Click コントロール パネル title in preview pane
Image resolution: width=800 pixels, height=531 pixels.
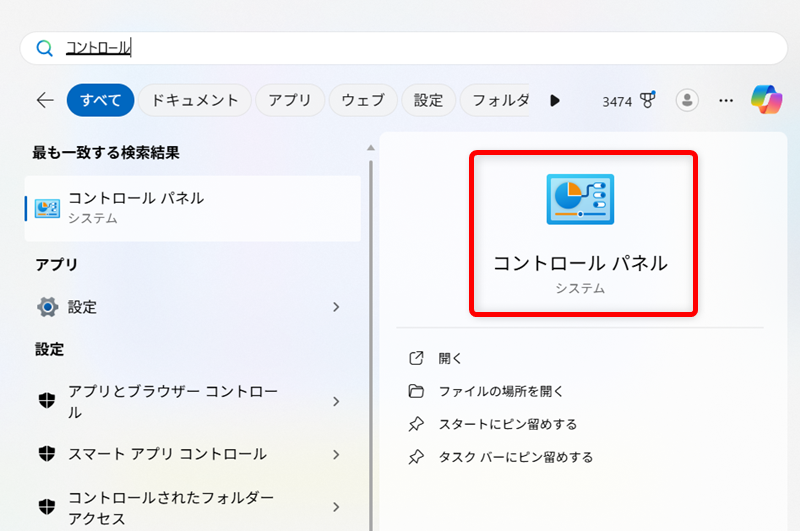coord(580,263)
